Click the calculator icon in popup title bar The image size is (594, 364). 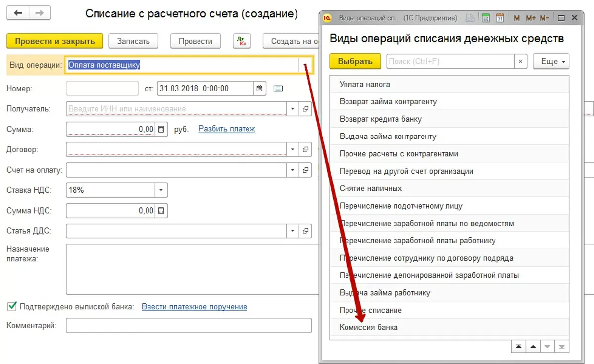pyautogui.click(x=486, y=18)
